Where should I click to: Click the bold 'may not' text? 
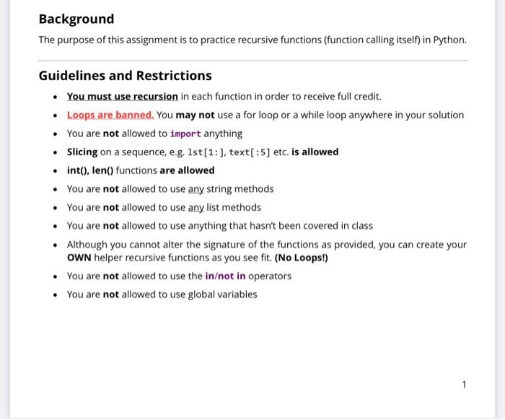[x=196, y=115]
